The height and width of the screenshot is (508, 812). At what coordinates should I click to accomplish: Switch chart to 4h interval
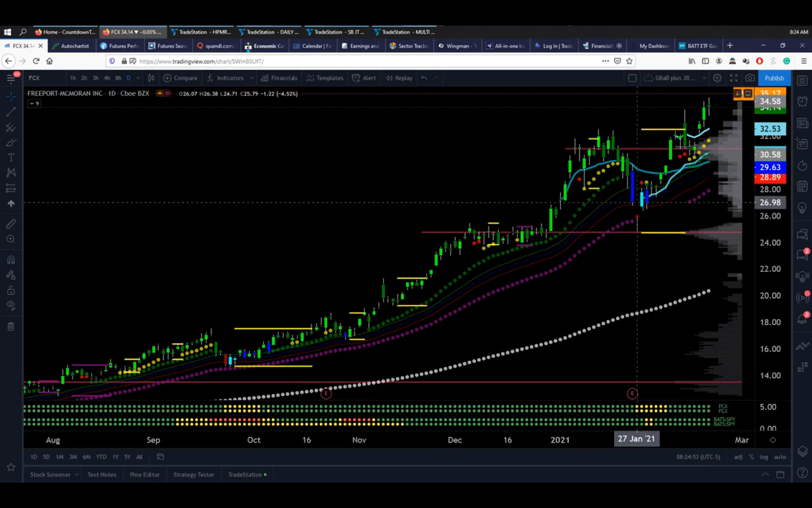pyautogui.click(x=107, y=78)
